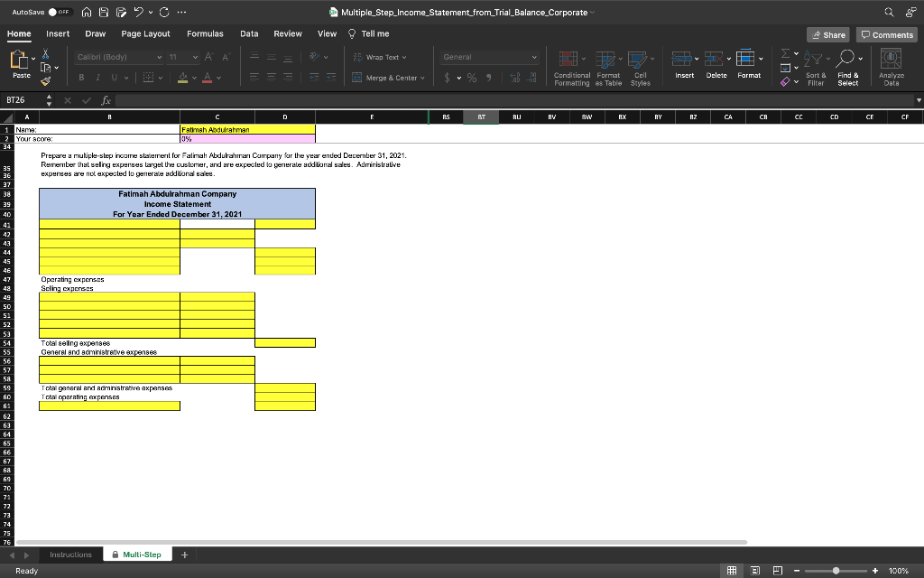The image size is (924, 578).
Task: Open the Instructions sheet tab
Action: point(70,554)
